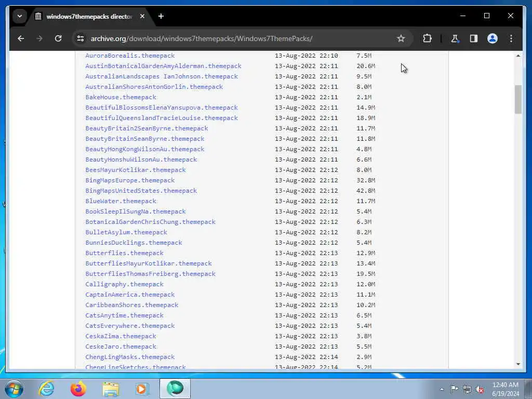
Task: Open CatsEverywhere.themepack link
Action: coord(130,326)
